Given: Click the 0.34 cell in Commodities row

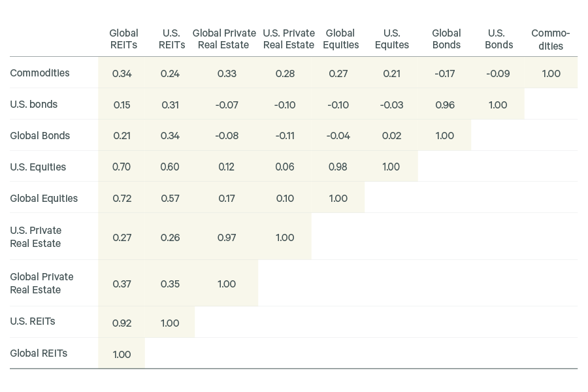Looking at the screenshot, I should 122,74.
